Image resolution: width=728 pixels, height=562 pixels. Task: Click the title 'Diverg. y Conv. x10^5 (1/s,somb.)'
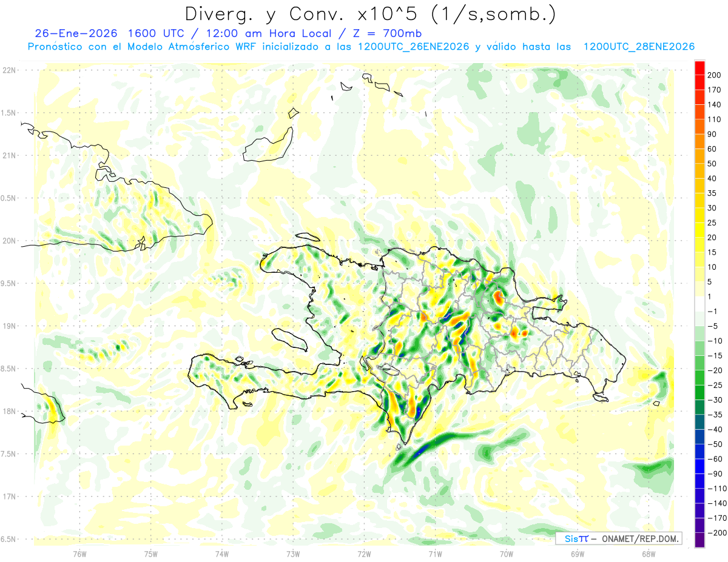point(370,14)
